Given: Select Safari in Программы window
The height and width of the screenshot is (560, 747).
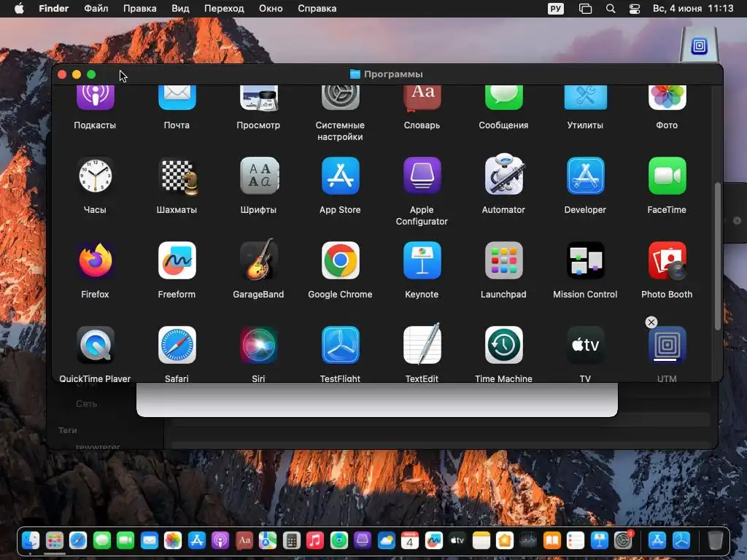Looking at the screenshot, I should tap(177, 345).
